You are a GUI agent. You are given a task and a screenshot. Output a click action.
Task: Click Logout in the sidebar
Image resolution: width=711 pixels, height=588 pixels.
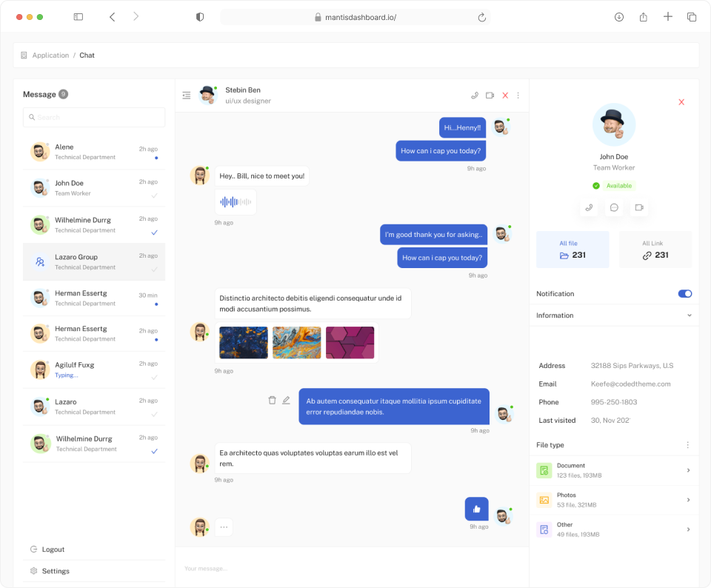(53, 549)
